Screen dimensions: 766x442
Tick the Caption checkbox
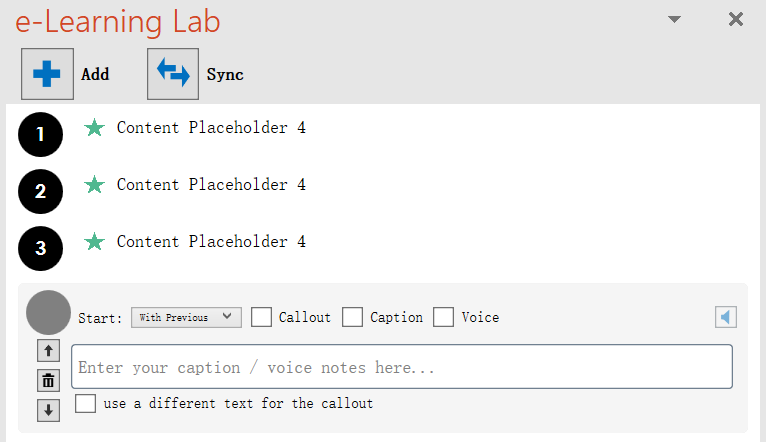(352, 317)
